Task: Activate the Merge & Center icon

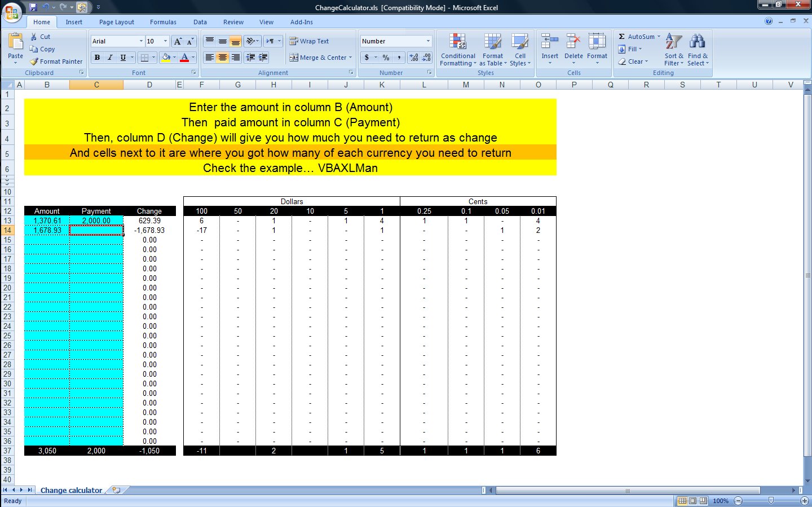Action: pyautogui.click(x=317, y=57)
